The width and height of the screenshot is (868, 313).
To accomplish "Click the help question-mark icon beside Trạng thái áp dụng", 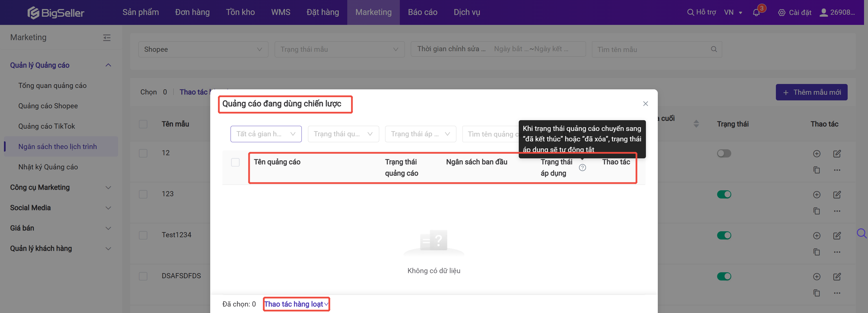I will point(582,168).
